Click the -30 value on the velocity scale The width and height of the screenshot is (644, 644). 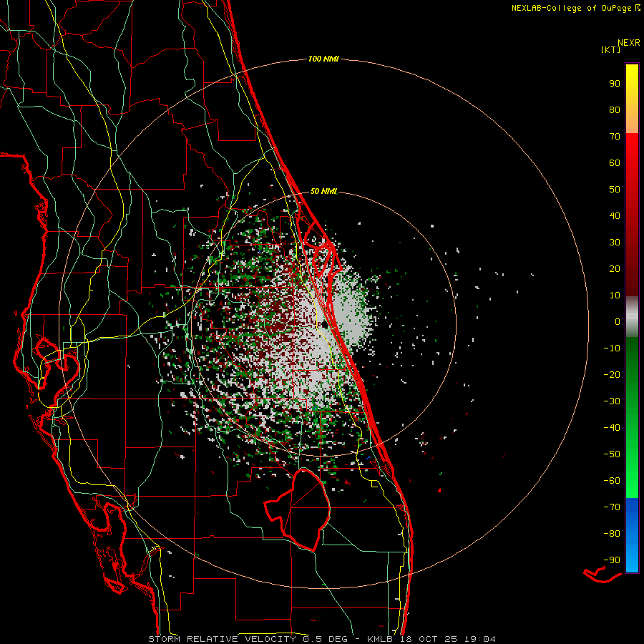pyautogui.click(x=612, y=401)
